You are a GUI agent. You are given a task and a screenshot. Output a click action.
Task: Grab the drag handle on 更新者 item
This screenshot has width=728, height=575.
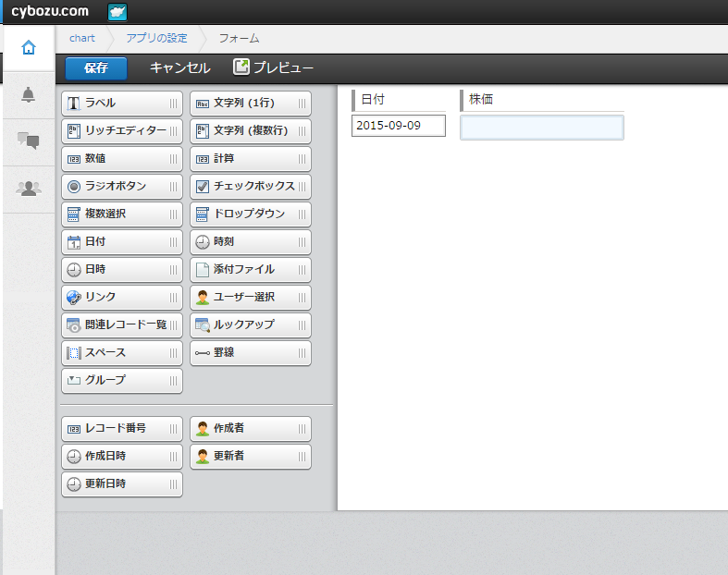(302, 457)
